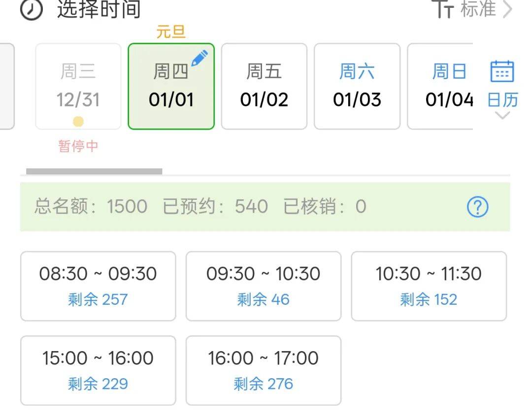532x418 pixels.
Task: Expand the arrow below 日历
Action: tap(502, 116)
